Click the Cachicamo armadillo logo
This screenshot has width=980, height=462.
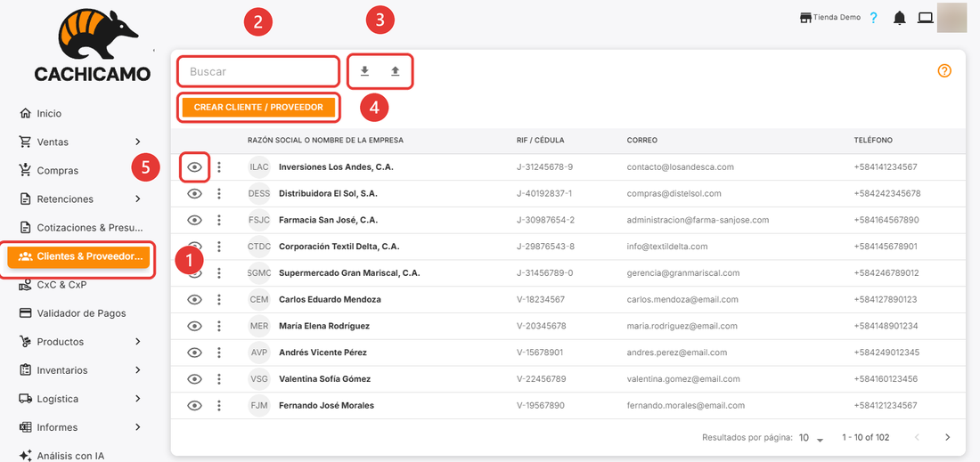point(93,45)
